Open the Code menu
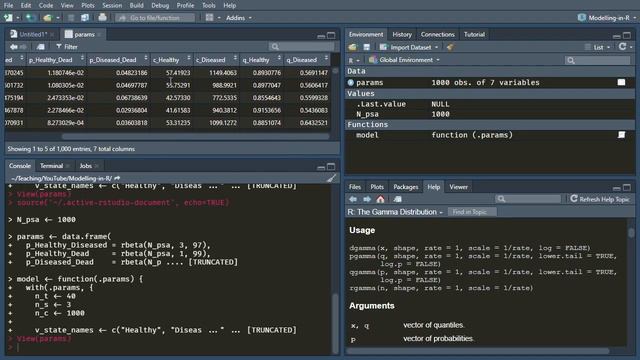Viewport: 640px width, 360px height. tap(46, 5)
